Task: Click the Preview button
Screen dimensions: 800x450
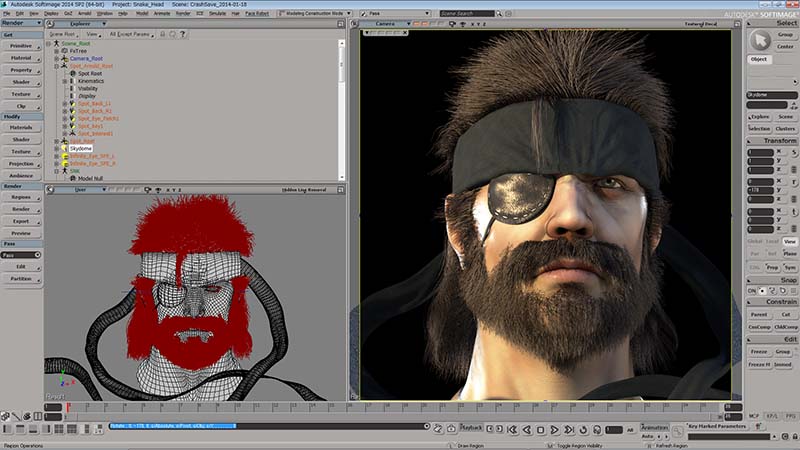Action: pos(21,233)
